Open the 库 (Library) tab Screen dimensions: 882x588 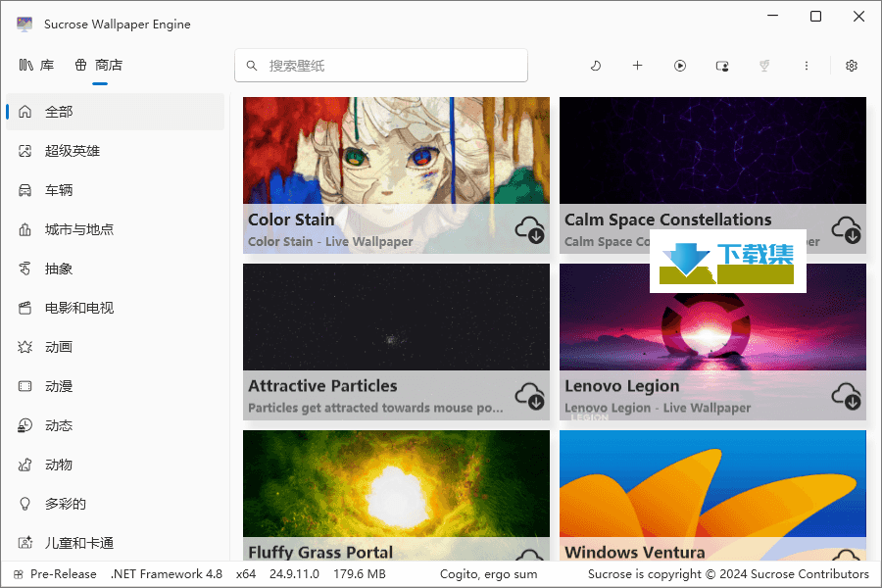coord(36,66)
